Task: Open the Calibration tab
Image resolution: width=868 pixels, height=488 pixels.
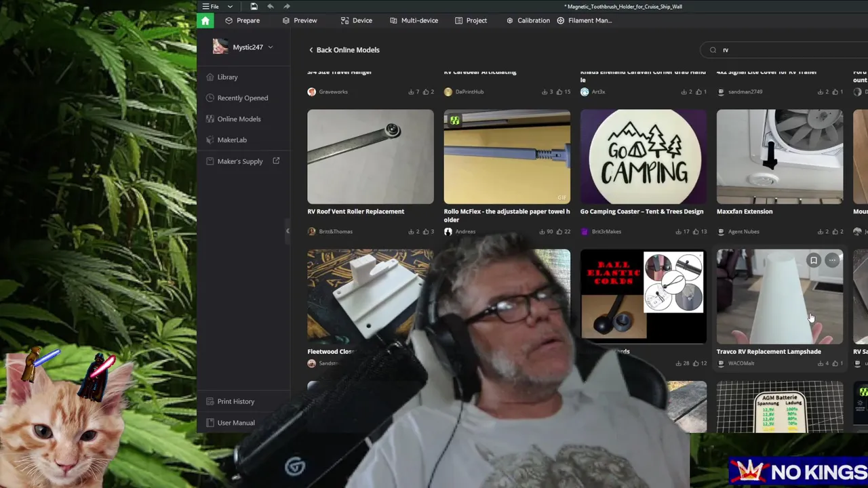Action: pos(528,20)
